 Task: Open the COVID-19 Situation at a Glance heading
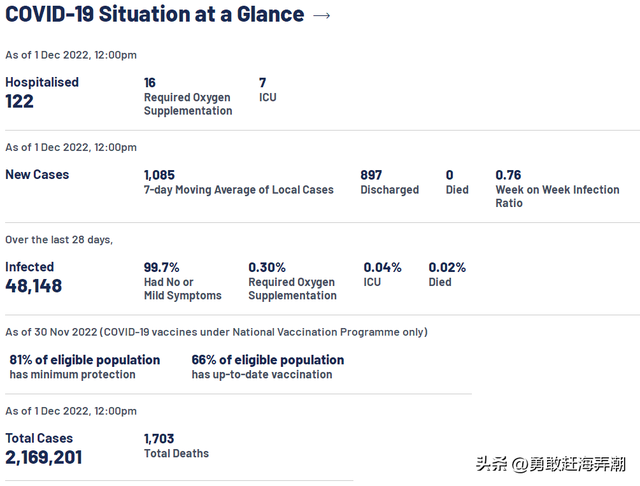155,14
